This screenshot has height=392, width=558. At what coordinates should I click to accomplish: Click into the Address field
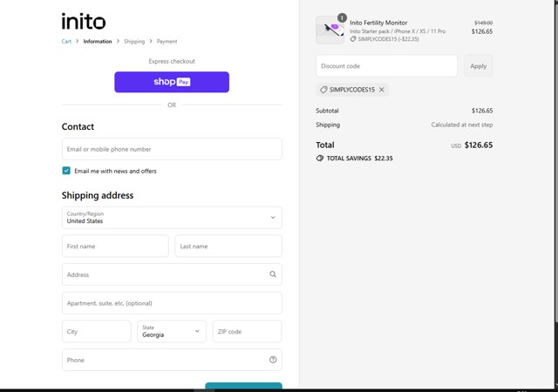172,274
